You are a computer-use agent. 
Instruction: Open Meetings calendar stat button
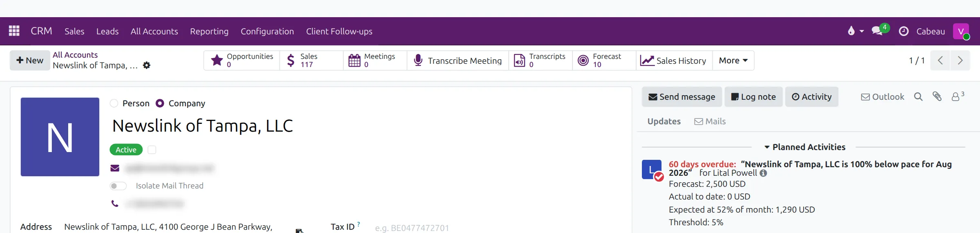click(375, 60)
